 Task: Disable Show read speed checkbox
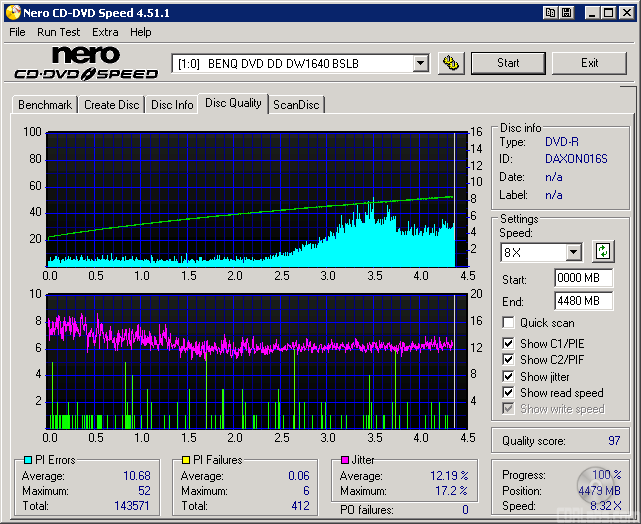(x=509, y=393)
